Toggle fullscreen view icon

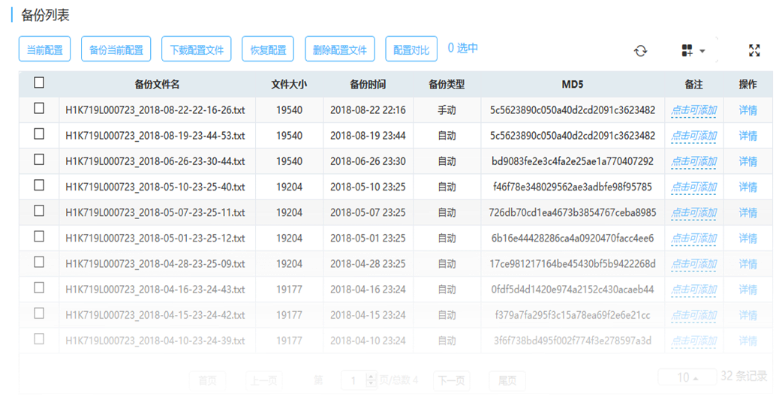click(x=754, y=50)
